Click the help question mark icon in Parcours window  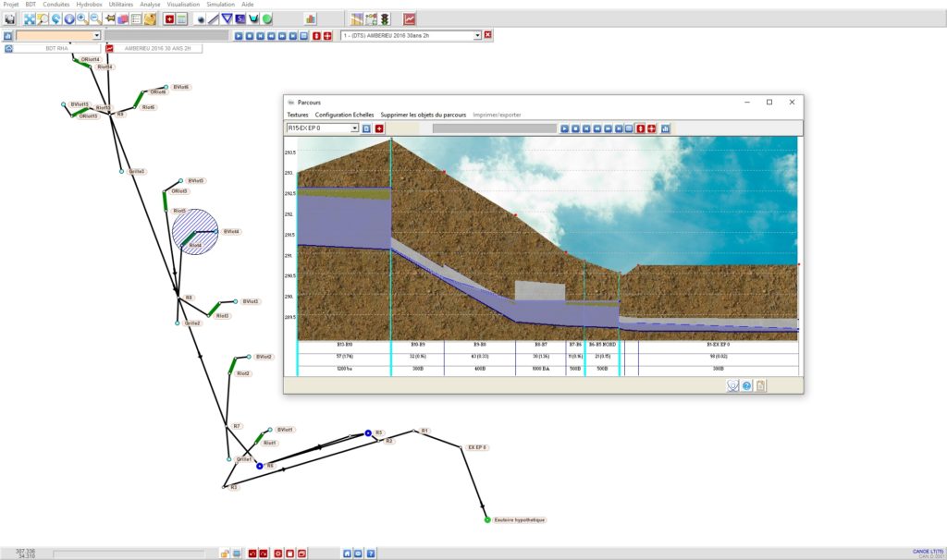(746, 385)
